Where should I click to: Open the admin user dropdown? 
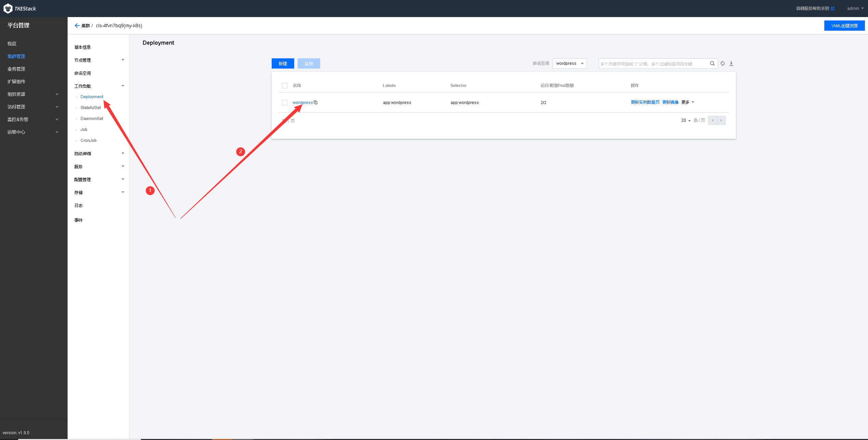(855, 9)
